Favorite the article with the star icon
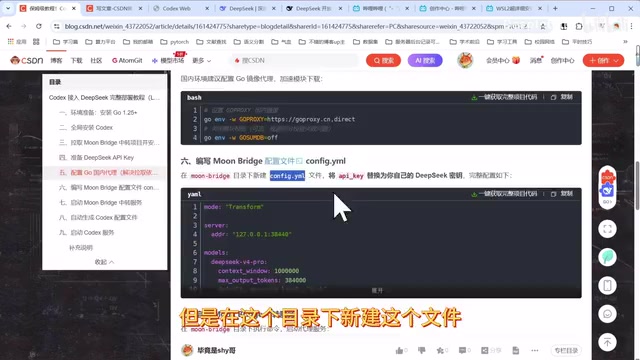The width and height of the screenshot is (640, 360). pos(440,350)
